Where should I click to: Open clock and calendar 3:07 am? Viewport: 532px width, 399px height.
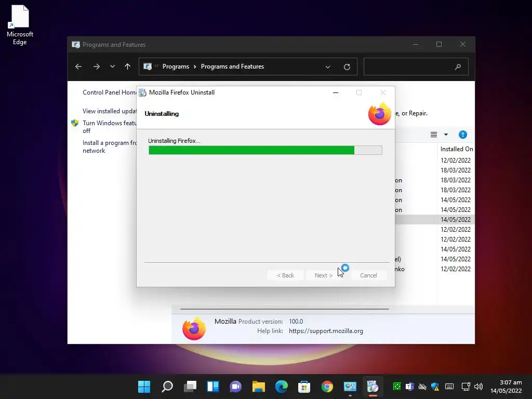pyautogui.click(x=506, y=387)
